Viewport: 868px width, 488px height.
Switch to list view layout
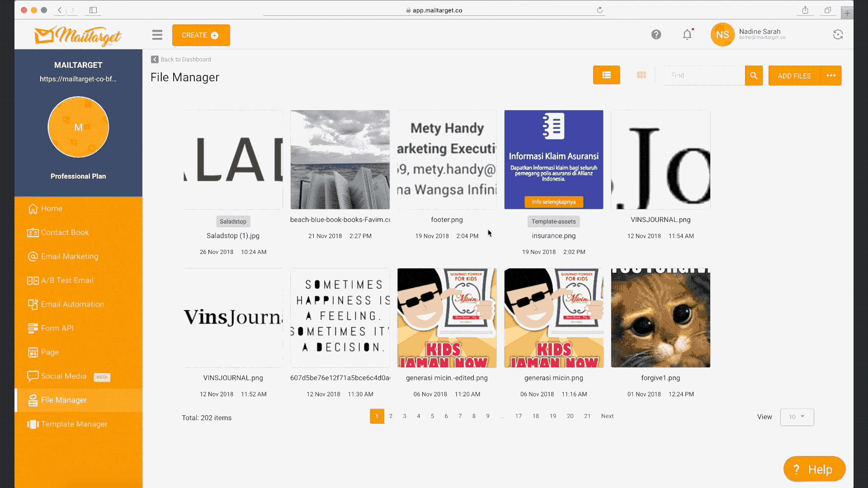tap(606, 75)
